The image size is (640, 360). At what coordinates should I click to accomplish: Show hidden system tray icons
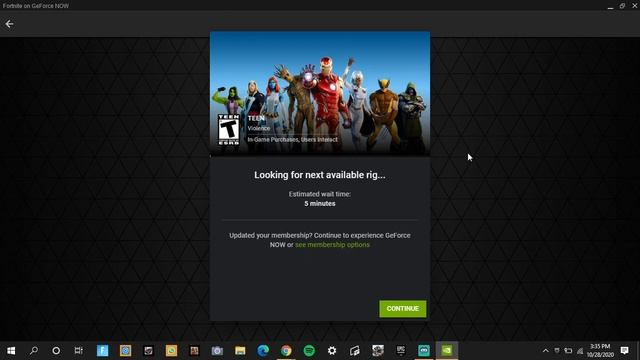pyautogui.click(x=546, y=350)
